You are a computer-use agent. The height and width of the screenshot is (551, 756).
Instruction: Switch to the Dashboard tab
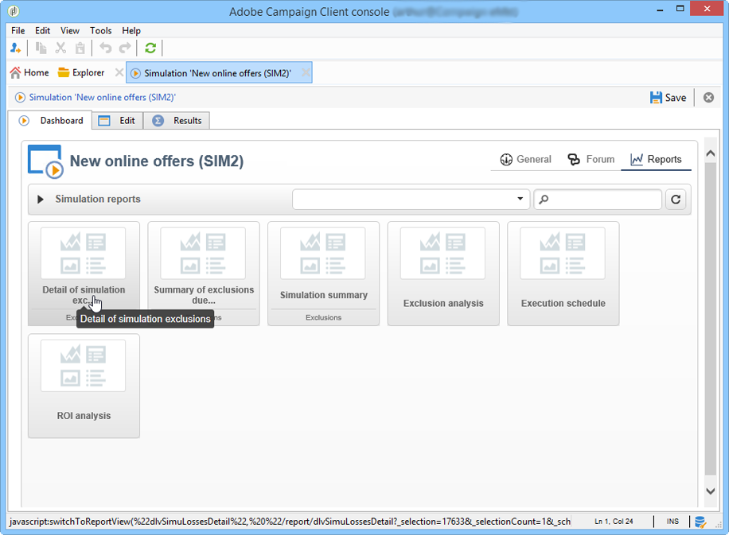pyautogui.click(x=49, y=120)
